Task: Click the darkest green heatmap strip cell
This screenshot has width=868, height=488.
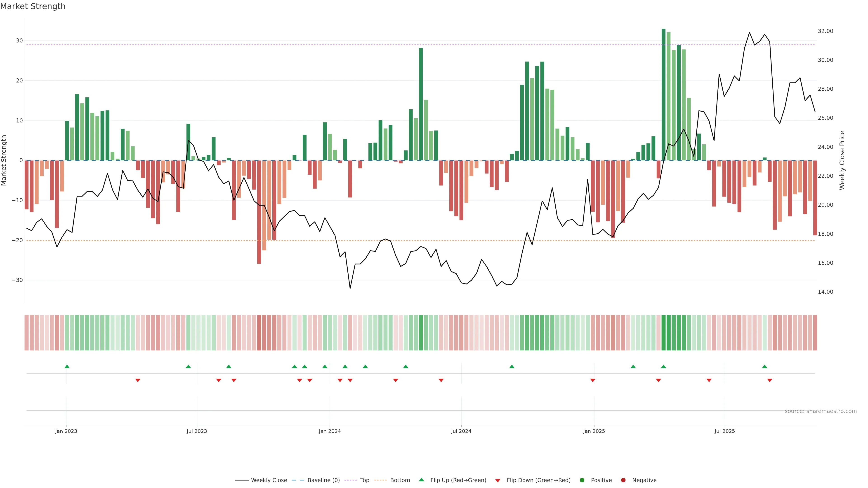Action: pos(663,333)
